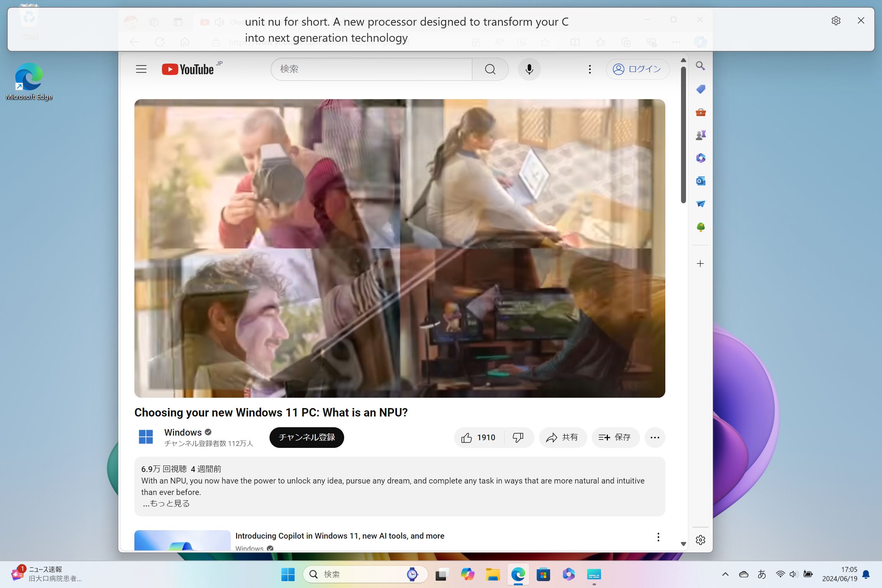The width and height of the screenshot is (882, 588).
Task: Open Edge sidebar Shopping tag icon
Action: 701,89
